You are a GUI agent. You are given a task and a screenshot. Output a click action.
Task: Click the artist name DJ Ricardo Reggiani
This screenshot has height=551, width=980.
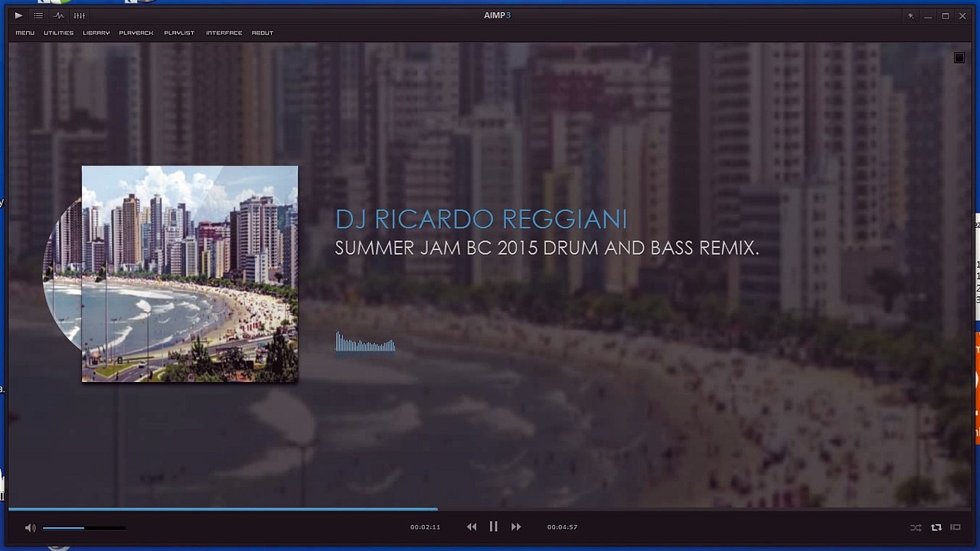(481, 220)
